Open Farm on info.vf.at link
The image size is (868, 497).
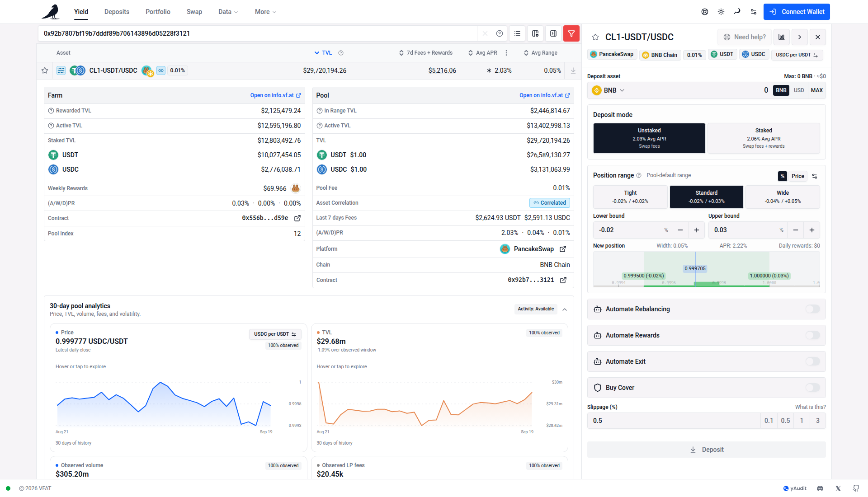pyautogui.click(x=275, y=95)
